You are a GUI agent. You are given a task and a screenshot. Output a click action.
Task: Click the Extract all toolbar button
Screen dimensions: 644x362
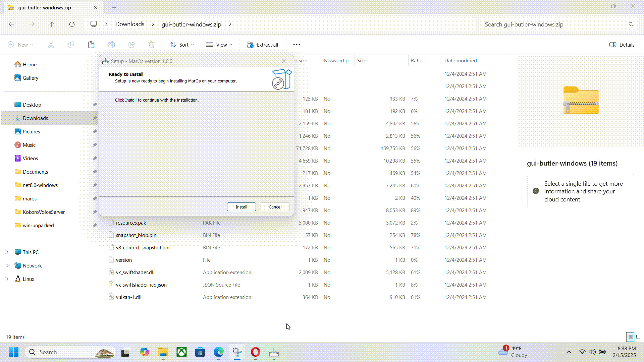[x=263, y=45]
